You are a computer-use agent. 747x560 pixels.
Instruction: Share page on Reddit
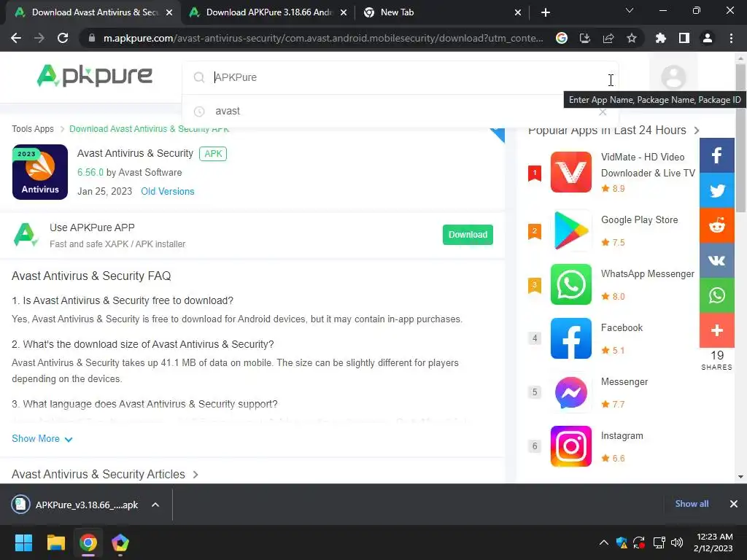pyautogui.click(x=716, y=225)
